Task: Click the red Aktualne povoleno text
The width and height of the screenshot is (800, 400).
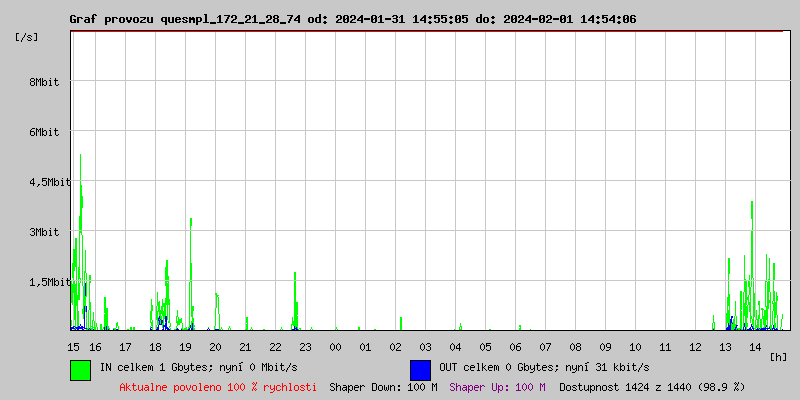Action: tap(218, 386)
